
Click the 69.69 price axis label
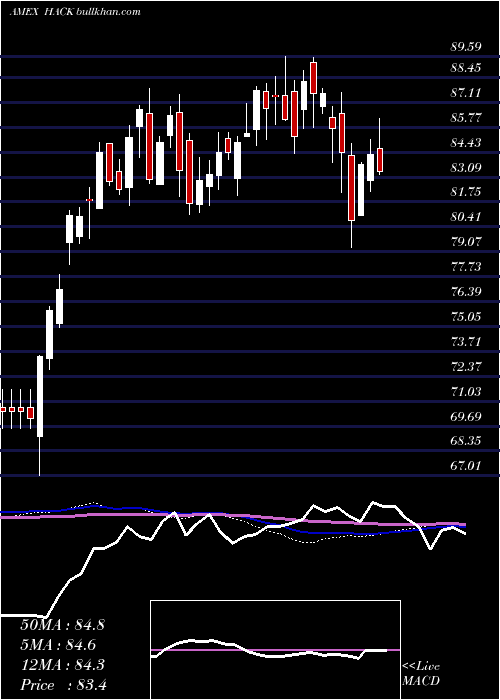(x=466, y=417)
